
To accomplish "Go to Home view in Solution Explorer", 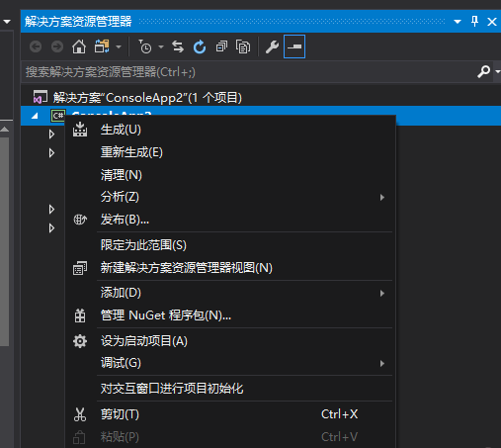I will (x=79, y=46).
